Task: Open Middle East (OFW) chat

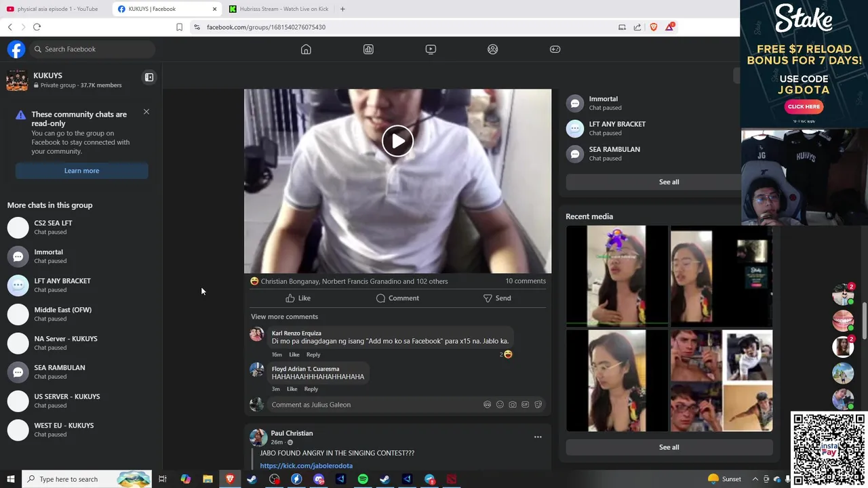Action: click(x=81, y=314)
